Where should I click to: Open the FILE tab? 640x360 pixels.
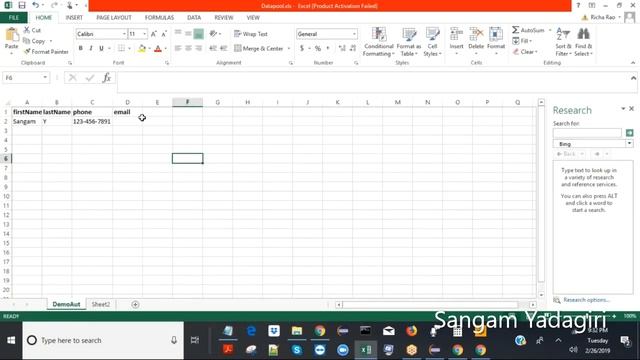(13, 18)
